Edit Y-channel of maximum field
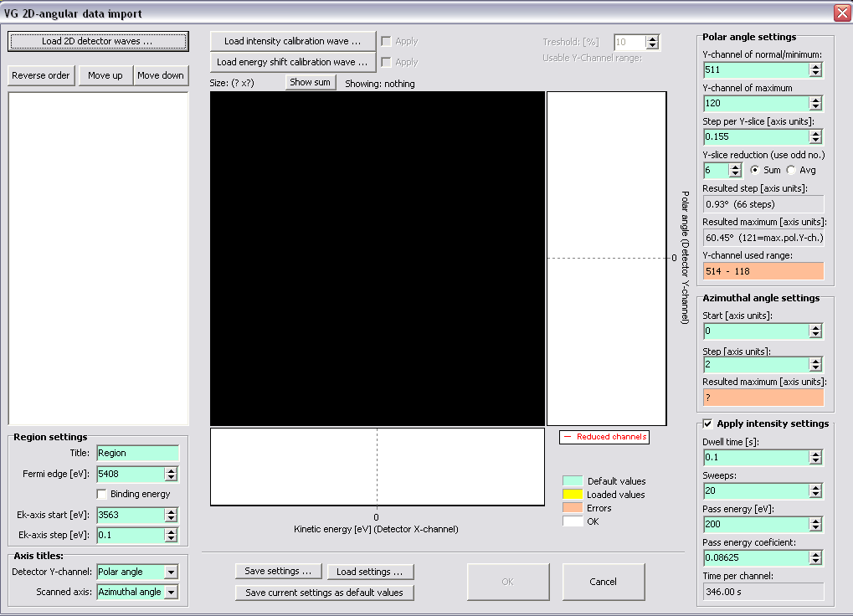The width and height of the screenshot is (853, 616). pyautogui.click(x=756, y=103)
